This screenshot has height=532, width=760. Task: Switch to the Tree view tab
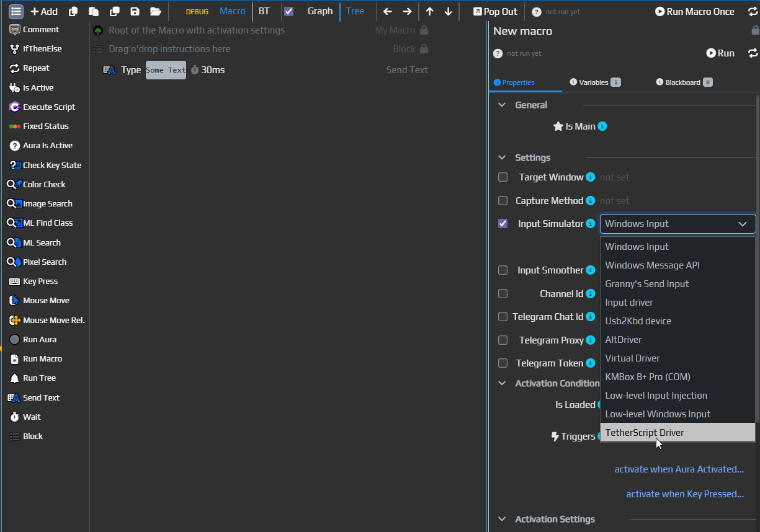click(x=355, y=11)
